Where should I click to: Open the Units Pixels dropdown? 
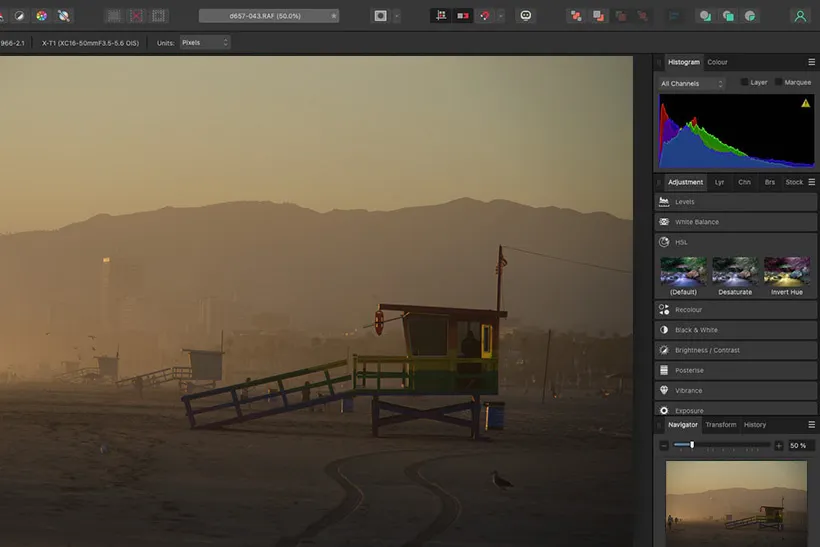click(x=205, y=43)
